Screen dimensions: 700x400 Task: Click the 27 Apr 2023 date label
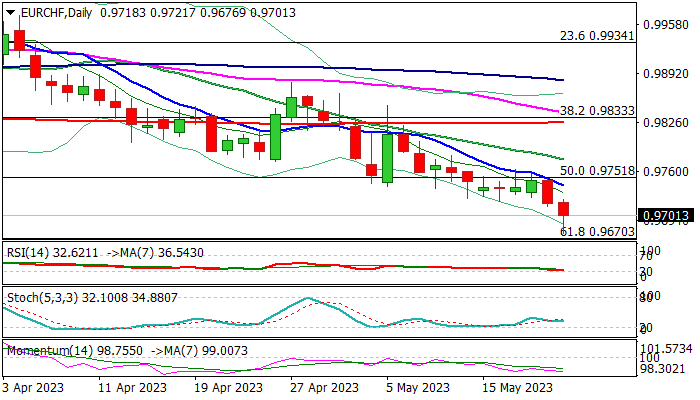click(x=324, y=388)
